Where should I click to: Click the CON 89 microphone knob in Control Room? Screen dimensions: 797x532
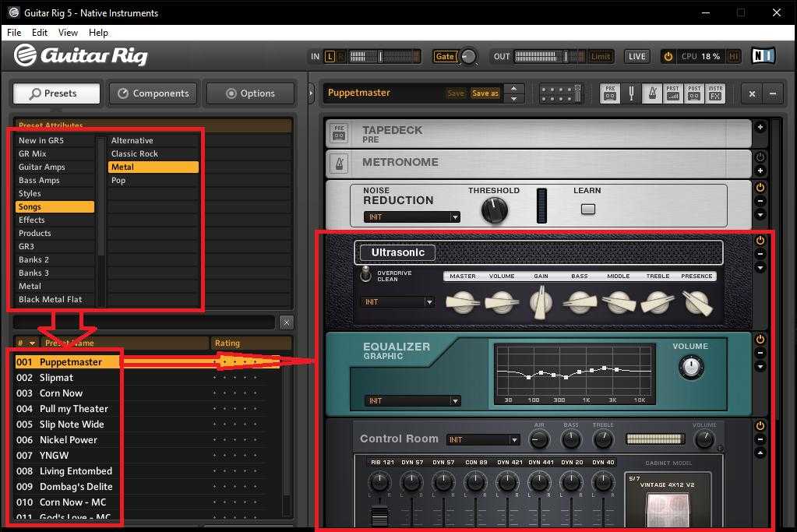[475, 481]
